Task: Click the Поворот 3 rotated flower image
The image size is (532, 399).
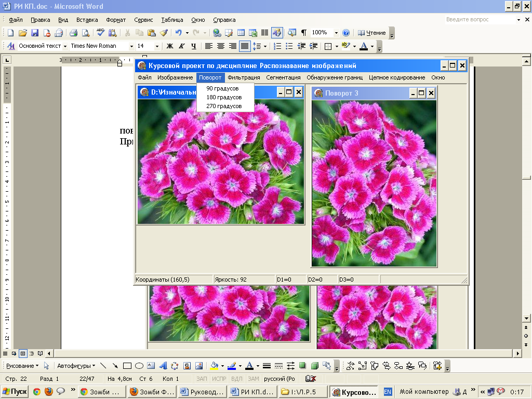Action: click(374, 183)
